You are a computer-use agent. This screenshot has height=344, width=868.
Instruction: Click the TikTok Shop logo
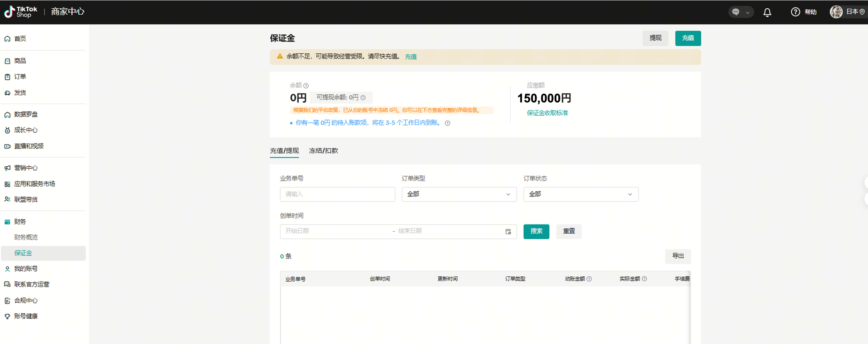tap(21, 12)
